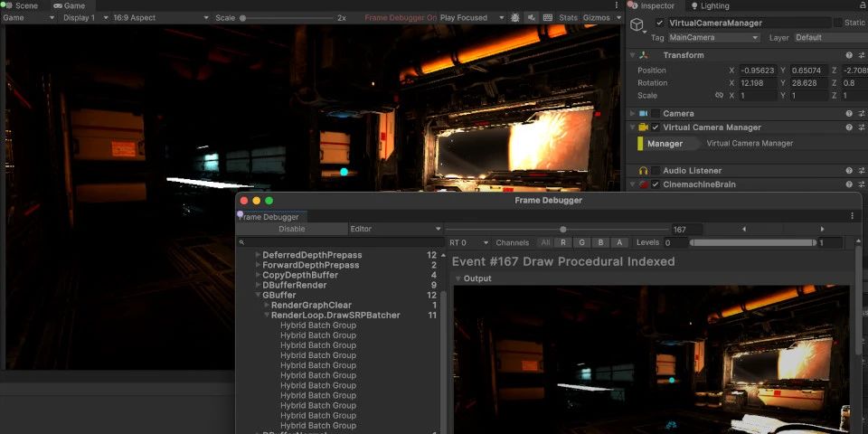Disable the CinemachineBrain component checkbox
The image size is (868, 434).
(x=656, y=184)
